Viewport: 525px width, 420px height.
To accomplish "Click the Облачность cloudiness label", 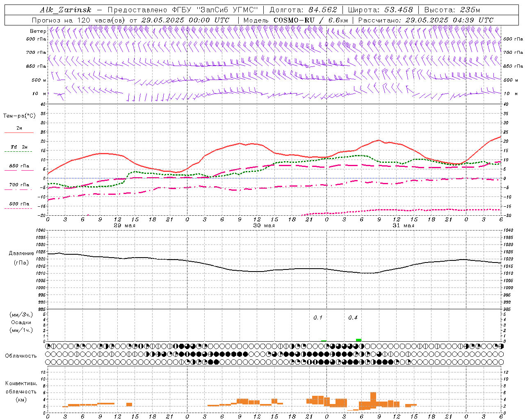I will pos(21,356).
